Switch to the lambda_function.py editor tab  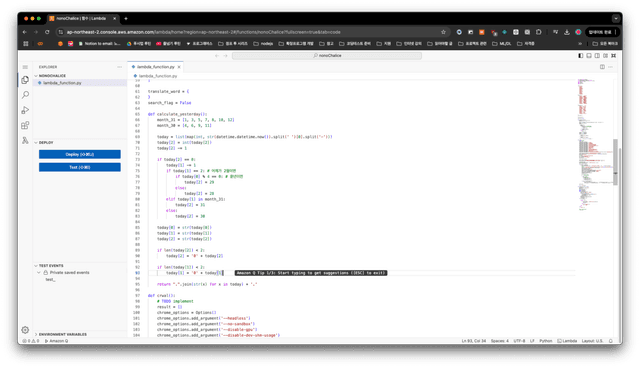click(156, 67)
